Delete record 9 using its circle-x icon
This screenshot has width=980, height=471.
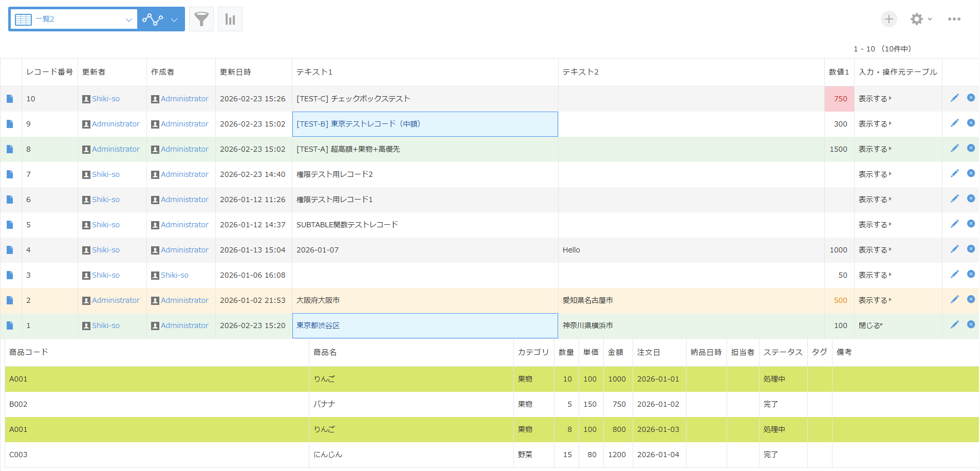coord(971,123)
